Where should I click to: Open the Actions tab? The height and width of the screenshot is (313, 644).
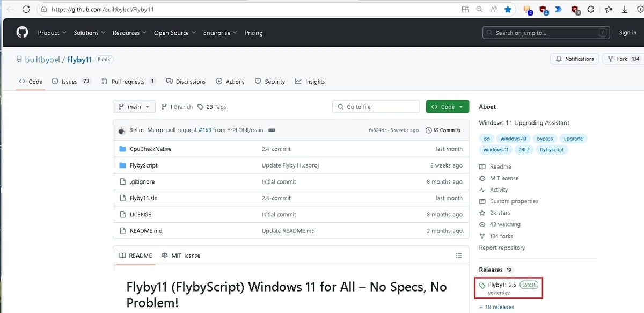pyautogui.click(x=230, y=82)
